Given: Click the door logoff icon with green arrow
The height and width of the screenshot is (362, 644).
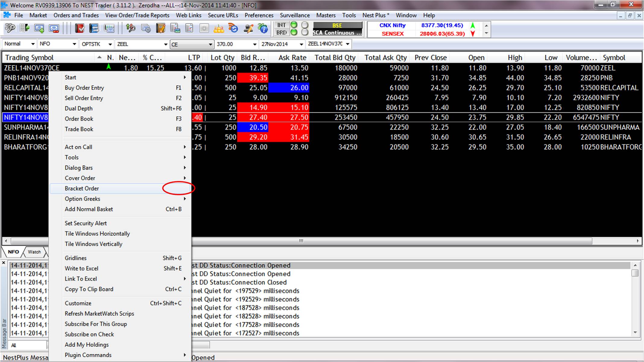Looking at the screenshot, I should [x=25, y=29].
